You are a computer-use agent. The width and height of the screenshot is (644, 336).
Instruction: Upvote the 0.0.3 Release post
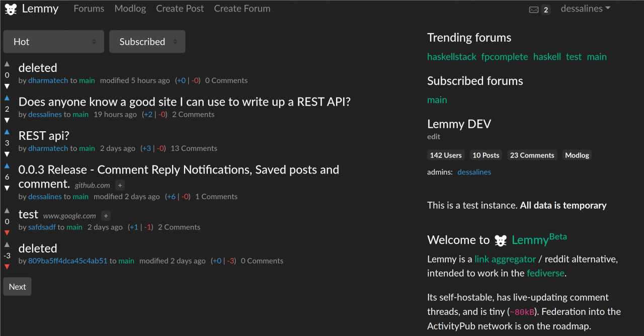(7, 165)
